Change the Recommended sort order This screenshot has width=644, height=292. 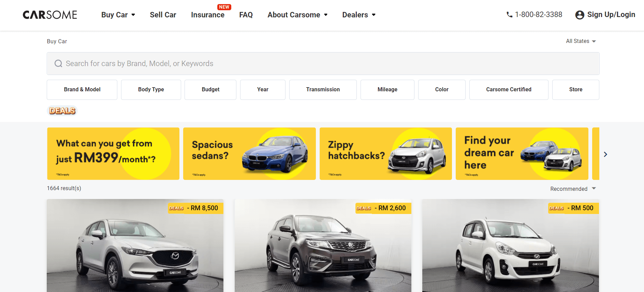tap(572, 189)
